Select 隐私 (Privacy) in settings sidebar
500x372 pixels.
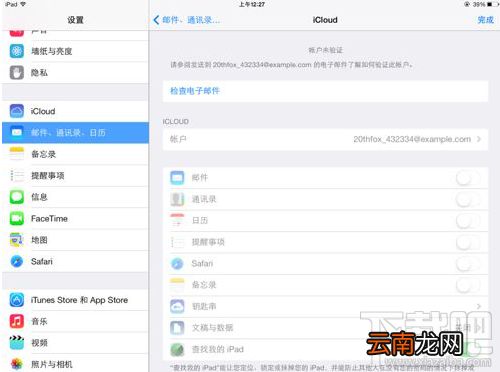tap(75, 72)
